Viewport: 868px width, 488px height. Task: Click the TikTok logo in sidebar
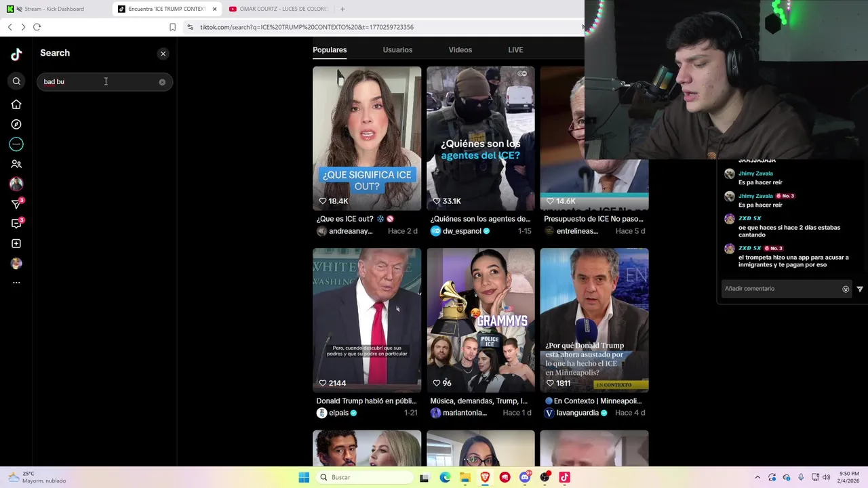point(16,54)
